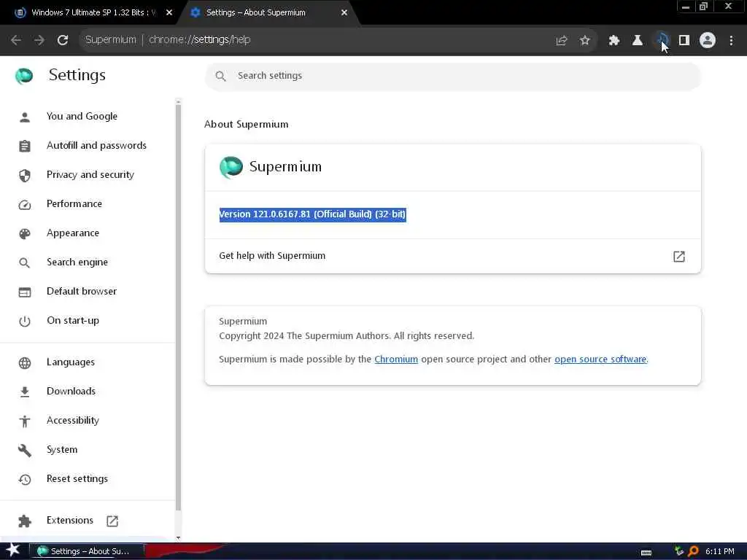Follow the Chromium hyperlink
The height and width of the screenshot is (560, 747).
tap(396, 359)
